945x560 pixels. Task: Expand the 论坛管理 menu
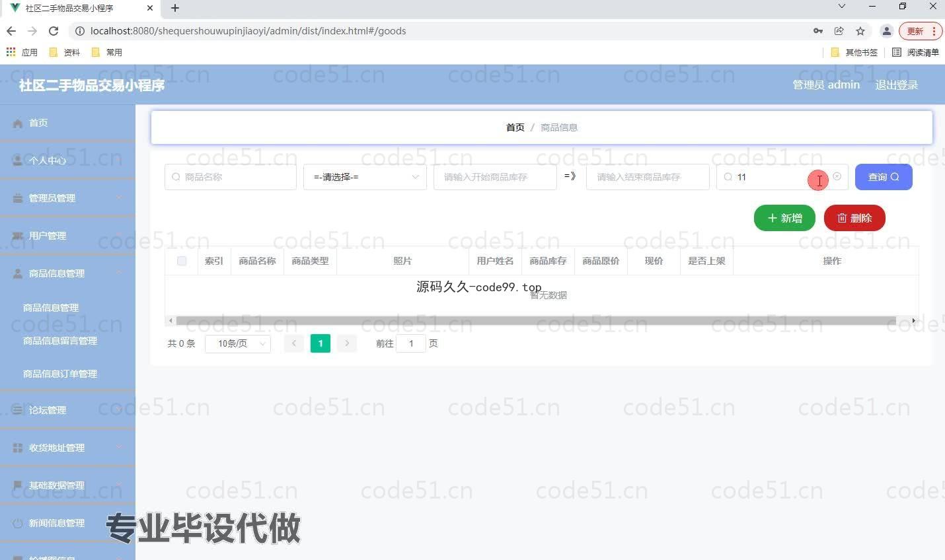click(67, 410)
